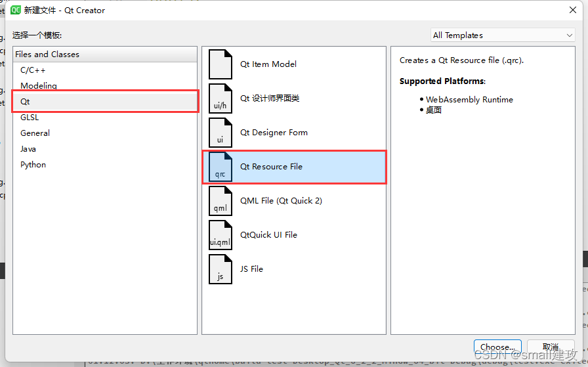Image resolution: width=588 pixels, height=367 pixels.
Task: Choose the Qt Designer Form template label
Action: [x=274, y=133]
